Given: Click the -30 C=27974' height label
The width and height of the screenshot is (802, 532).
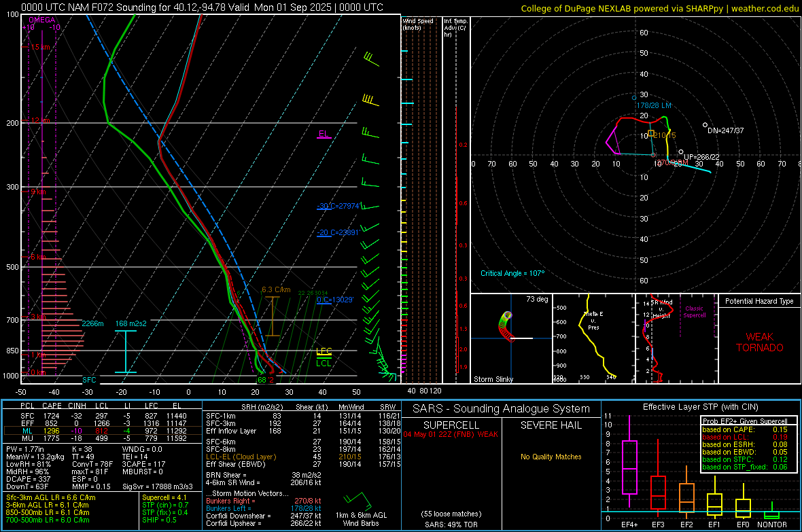Looking at the screenshot, I should click(338, 206).
